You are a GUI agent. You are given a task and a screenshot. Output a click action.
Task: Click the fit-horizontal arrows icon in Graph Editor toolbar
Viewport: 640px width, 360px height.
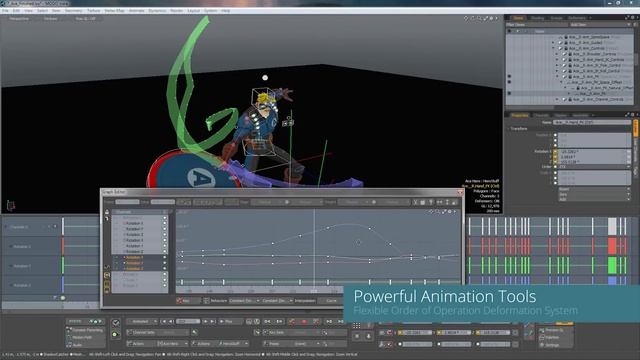point(439,202)
